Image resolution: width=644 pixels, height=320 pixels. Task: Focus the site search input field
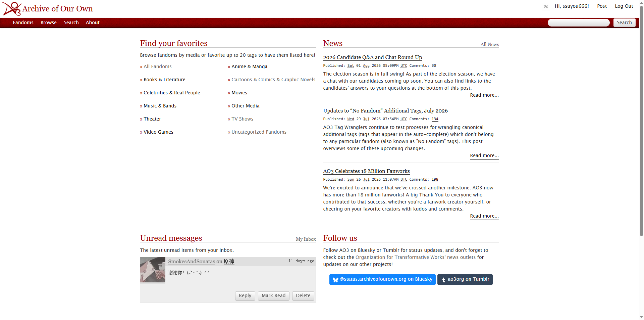(579, 22)
